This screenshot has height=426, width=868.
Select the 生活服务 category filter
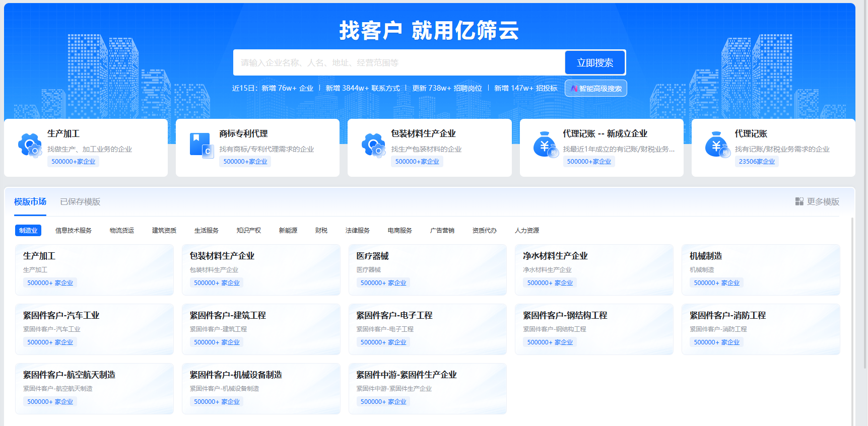(207, 230)
